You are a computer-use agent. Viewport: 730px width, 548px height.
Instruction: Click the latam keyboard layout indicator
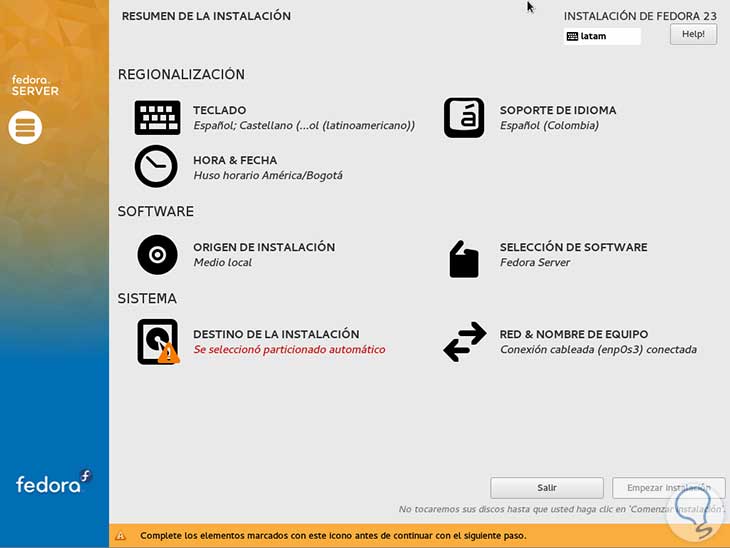(602, 36)
